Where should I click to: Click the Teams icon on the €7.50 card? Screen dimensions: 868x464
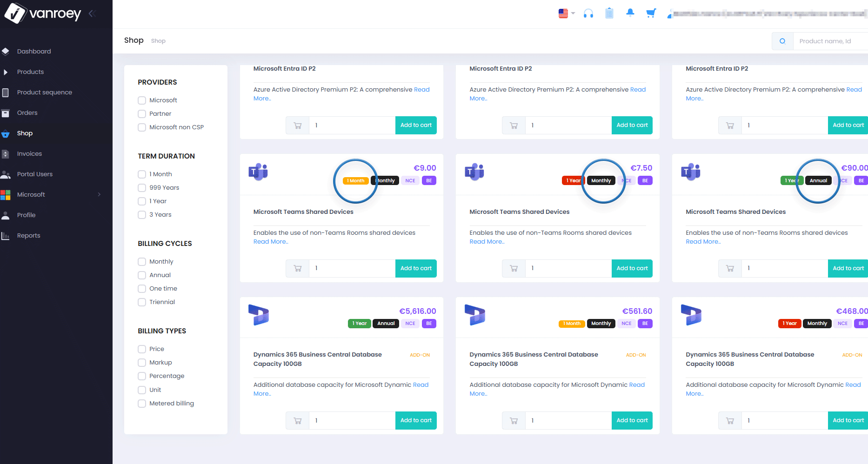[474, 172]
